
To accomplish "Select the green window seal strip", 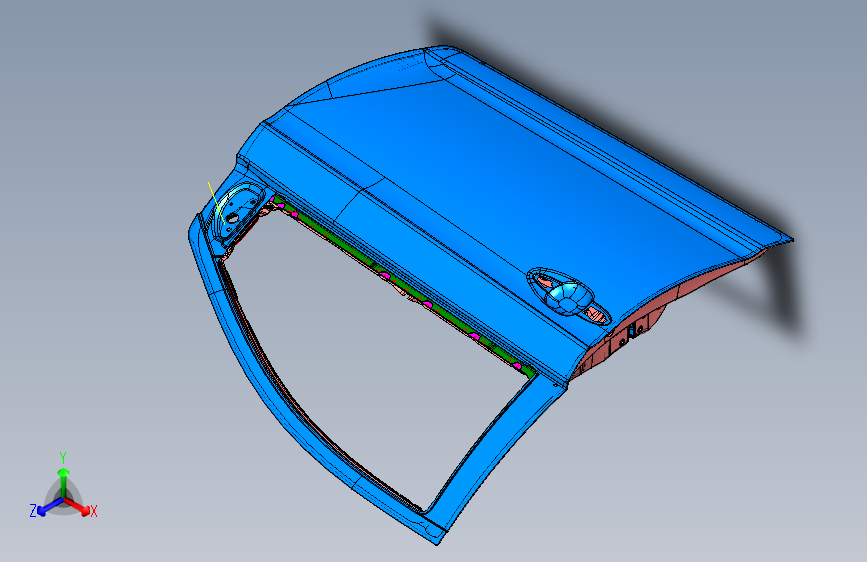I will tap(404, 287).
